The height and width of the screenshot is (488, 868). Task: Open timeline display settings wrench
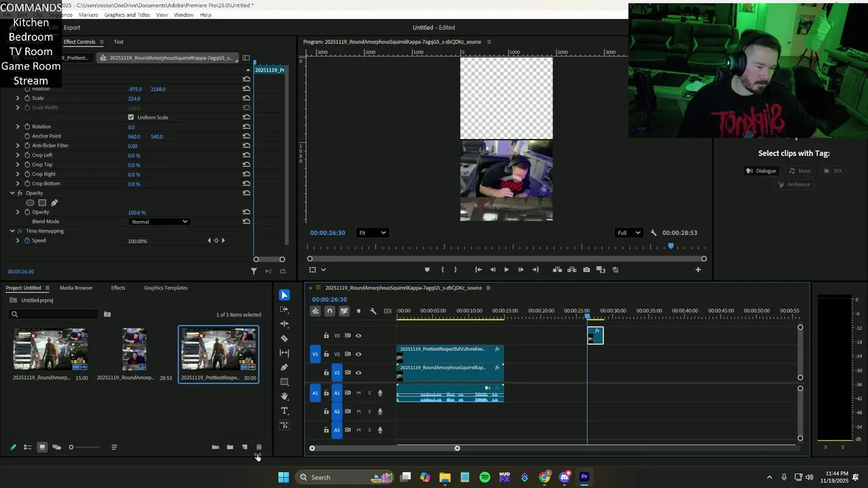[x=373, y=311]
